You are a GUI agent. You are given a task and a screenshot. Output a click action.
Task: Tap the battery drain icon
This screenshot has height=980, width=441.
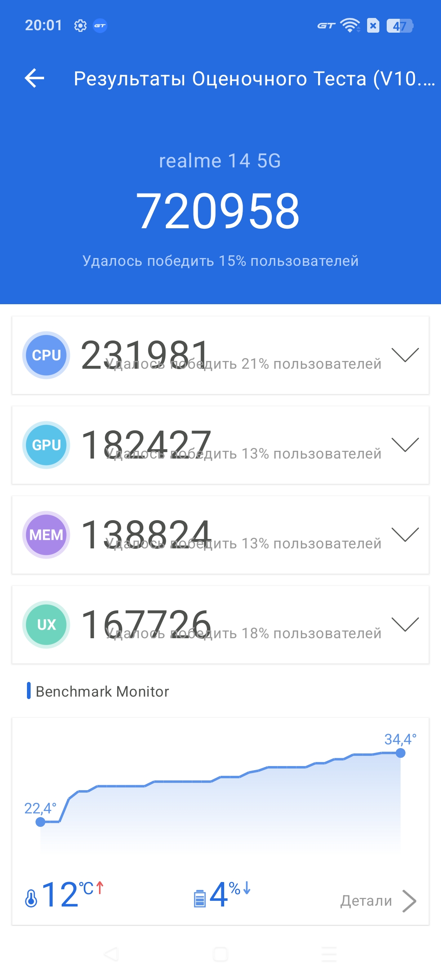click(x=200, y=898)
